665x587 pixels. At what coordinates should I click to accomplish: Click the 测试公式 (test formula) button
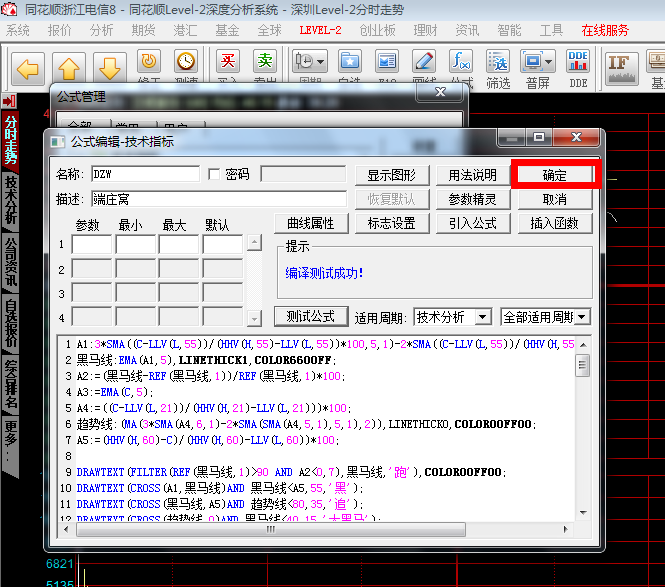coord(310,317)
